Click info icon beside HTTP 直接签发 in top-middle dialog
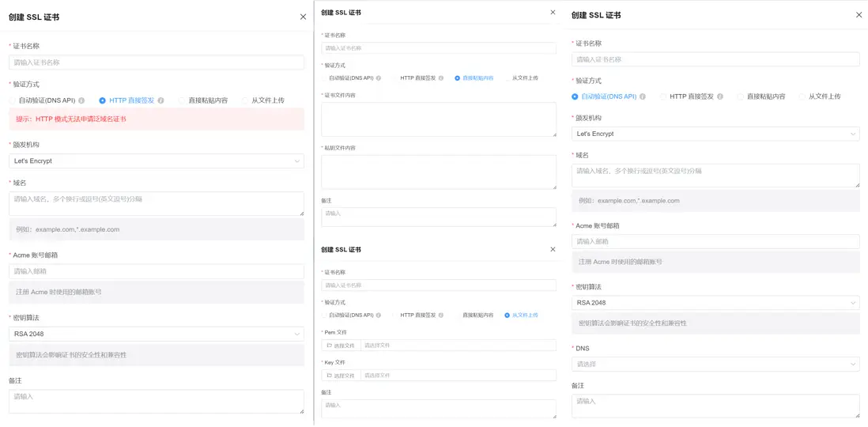Image resolution: width=868 pixels, height=427 pixels. (x=441, y=78)
